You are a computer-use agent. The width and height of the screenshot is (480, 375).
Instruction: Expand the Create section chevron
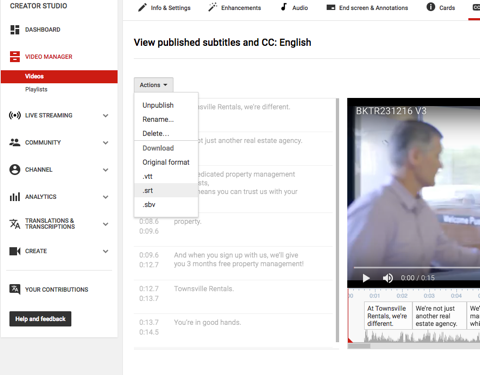pos(106,251)
